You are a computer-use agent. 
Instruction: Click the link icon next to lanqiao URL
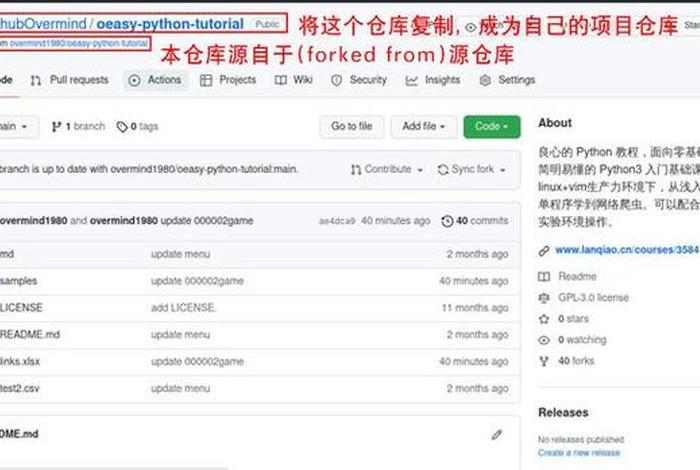point(544,251)
